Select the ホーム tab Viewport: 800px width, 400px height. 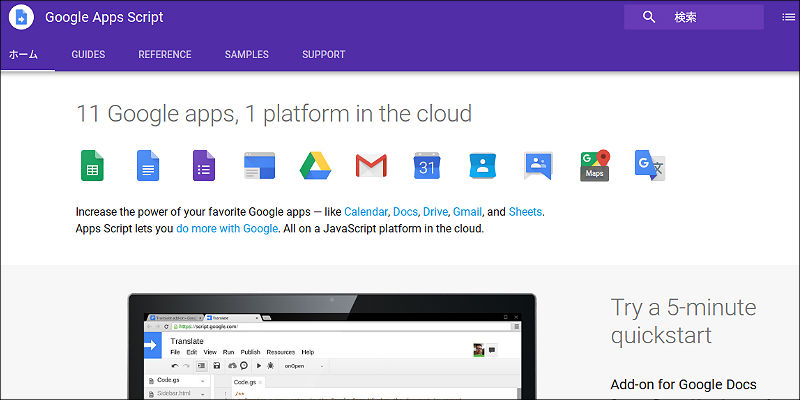tap(23, 55)
